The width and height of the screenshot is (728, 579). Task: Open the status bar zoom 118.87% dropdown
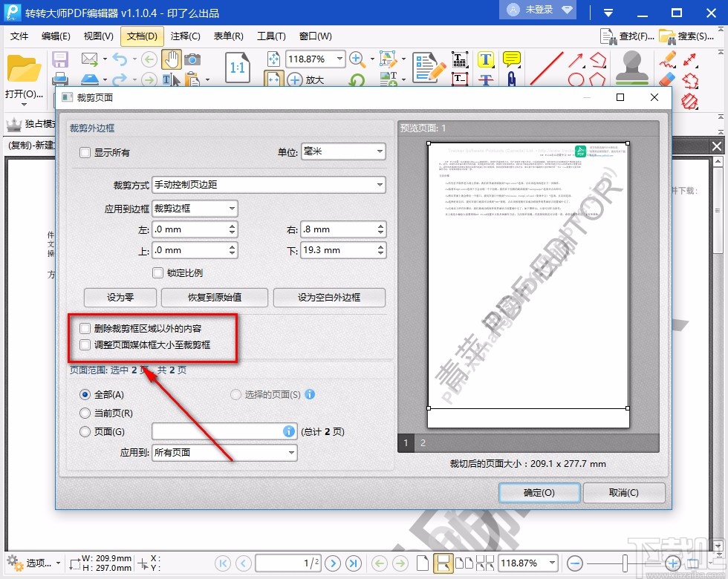(x=552, y=563)
